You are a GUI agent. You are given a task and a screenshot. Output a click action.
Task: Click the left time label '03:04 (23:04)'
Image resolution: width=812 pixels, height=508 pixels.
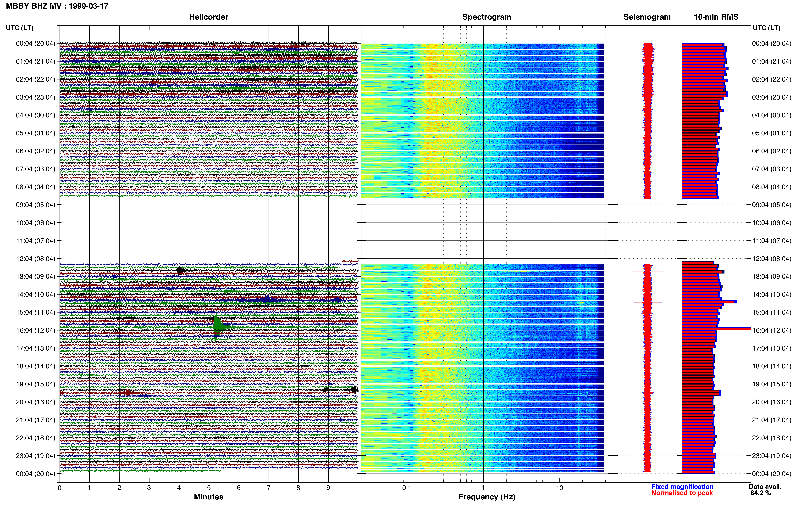pyautogui.click(x=36, y=97)
